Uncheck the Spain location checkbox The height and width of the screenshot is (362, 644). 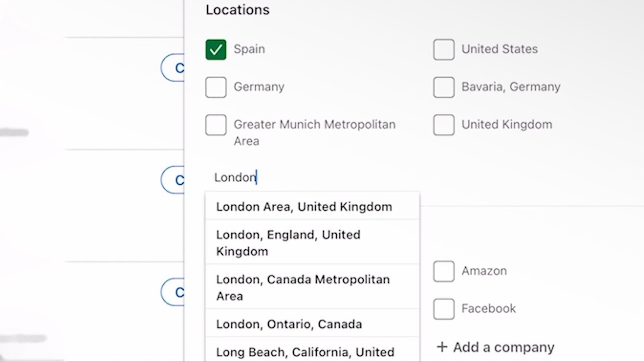click(216, 50)
